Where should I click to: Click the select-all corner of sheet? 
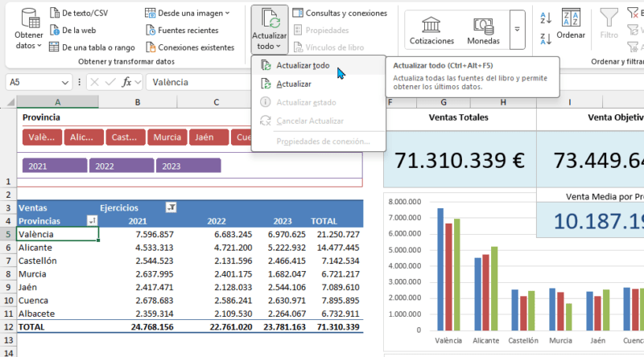click(10, 102)
